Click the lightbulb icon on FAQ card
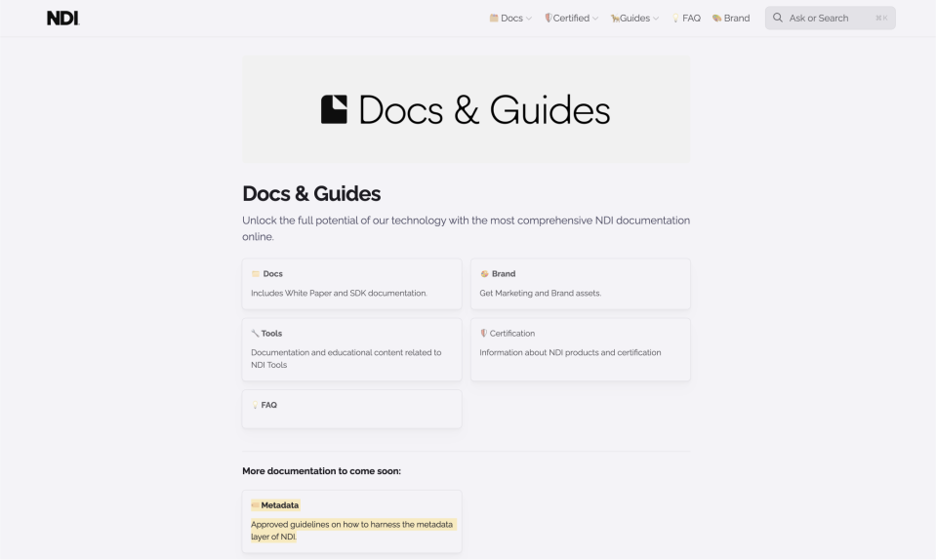 coord(255,405)
